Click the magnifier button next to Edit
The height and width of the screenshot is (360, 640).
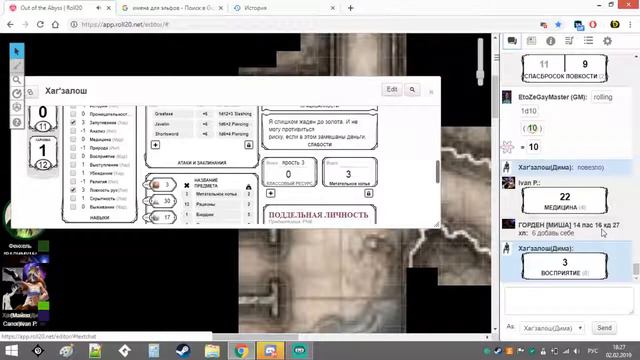pyautogui.click(x=412, y=89)
